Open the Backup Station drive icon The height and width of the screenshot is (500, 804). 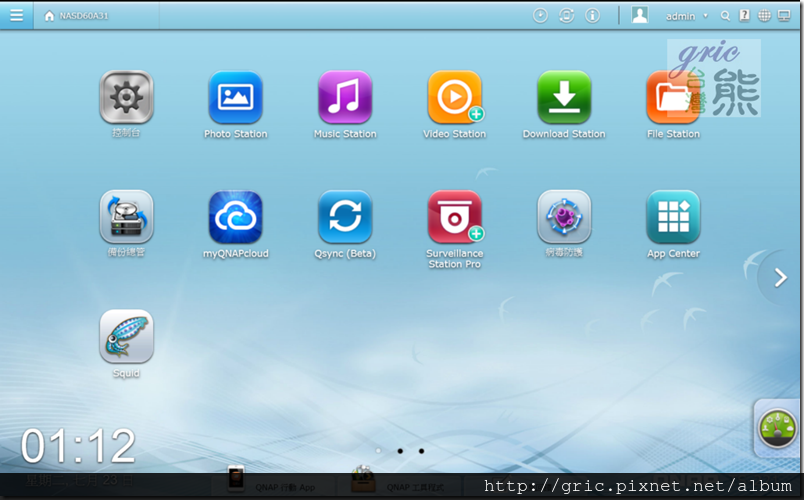(x=126, y=216)
